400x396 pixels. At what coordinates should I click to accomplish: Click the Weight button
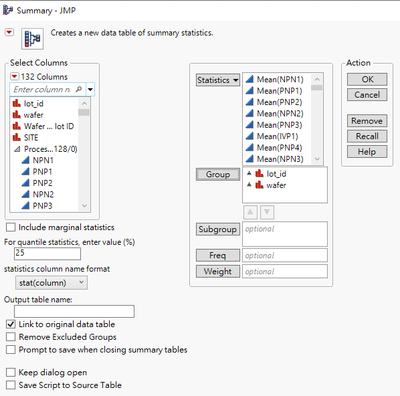point(218,271)
